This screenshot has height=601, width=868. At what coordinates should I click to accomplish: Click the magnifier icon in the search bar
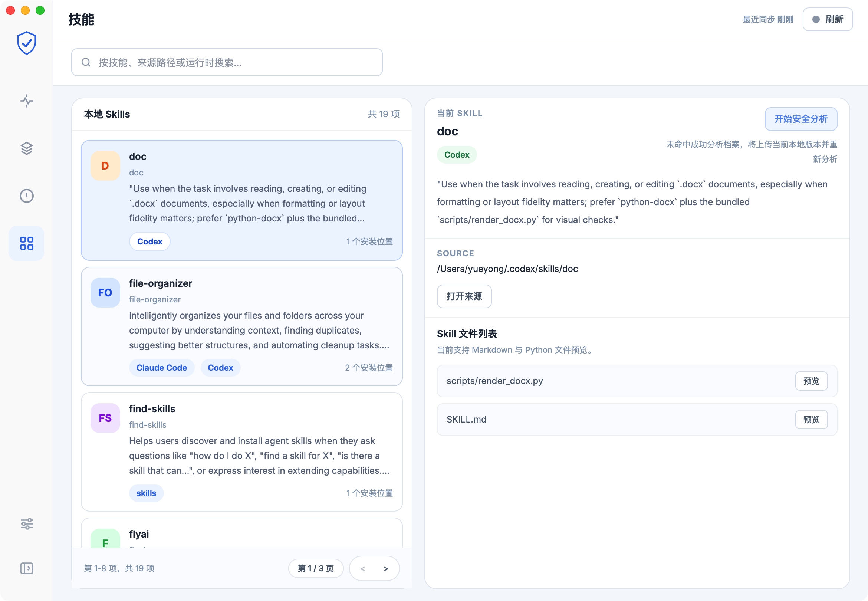[x=86, y=62]
